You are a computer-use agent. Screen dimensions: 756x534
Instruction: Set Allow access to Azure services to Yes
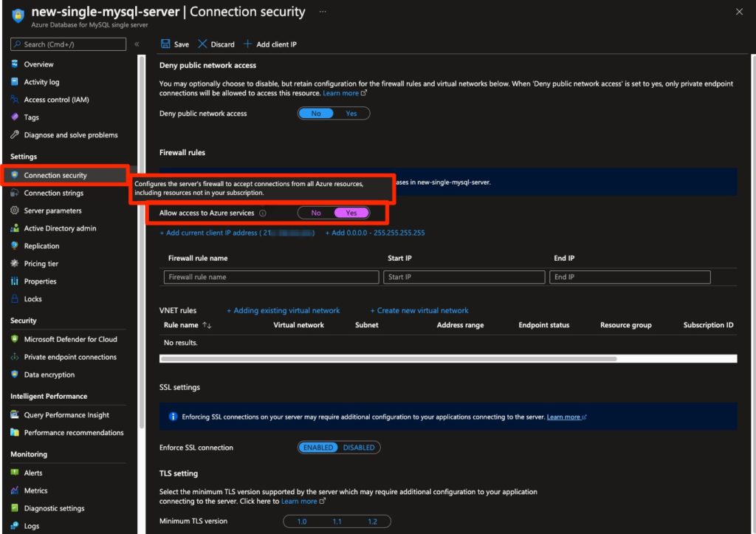[351, 213]
